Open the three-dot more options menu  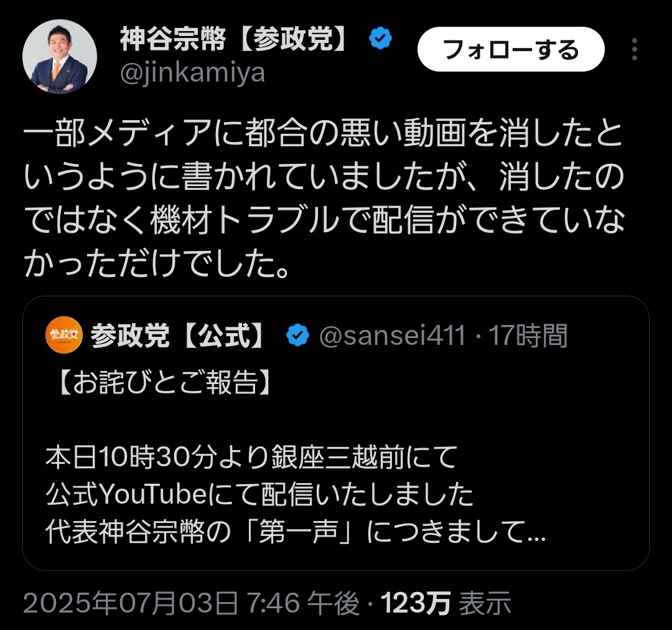pos(635,50)
